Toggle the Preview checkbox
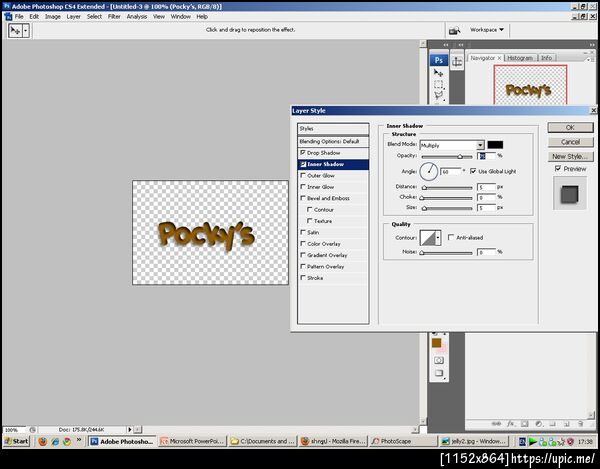Screen dimensions: 600x469 pos(558,168)
